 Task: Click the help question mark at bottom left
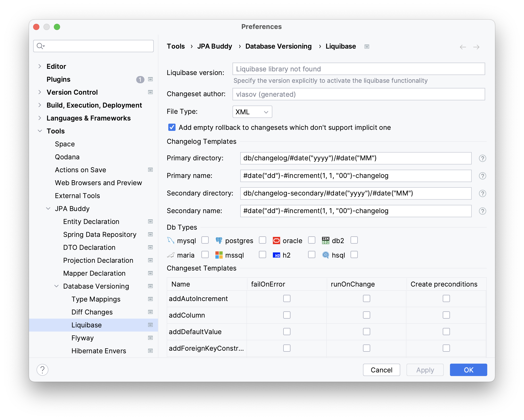[x=42, y=370]
